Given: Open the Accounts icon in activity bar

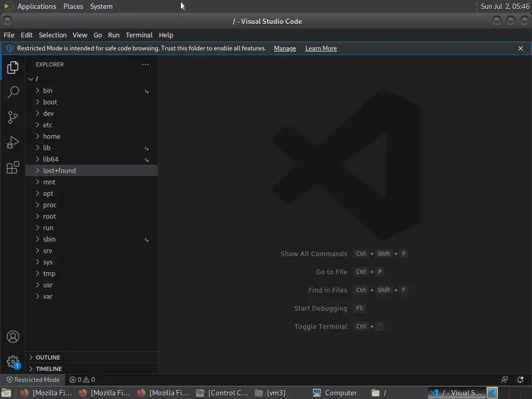Looking at the screenshot, I should [x=12, y=337].
